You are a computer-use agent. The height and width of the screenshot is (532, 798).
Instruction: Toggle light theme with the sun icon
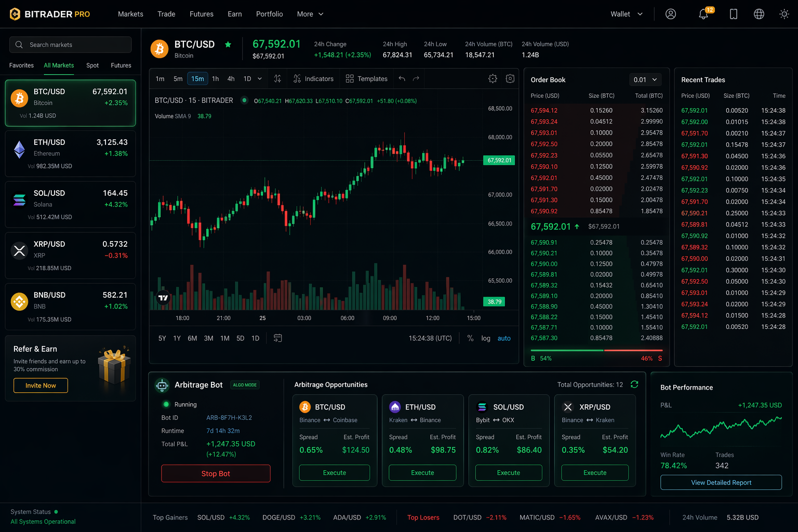click(x=784, y=14)
